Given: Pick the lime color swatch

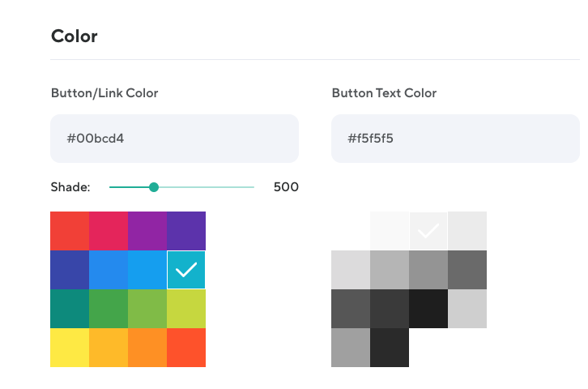Looking at the screenshot, I should (186, 309).
